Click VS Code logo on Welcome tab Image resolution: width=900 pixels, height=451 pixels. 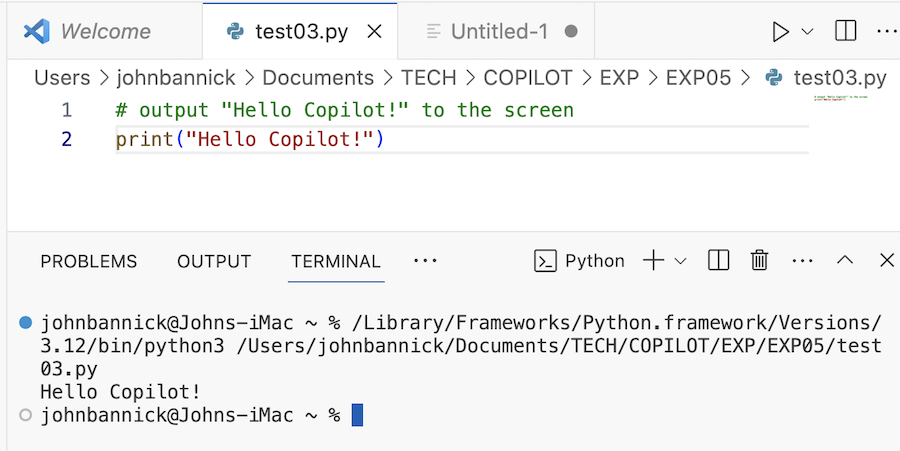tap(36, 31)
